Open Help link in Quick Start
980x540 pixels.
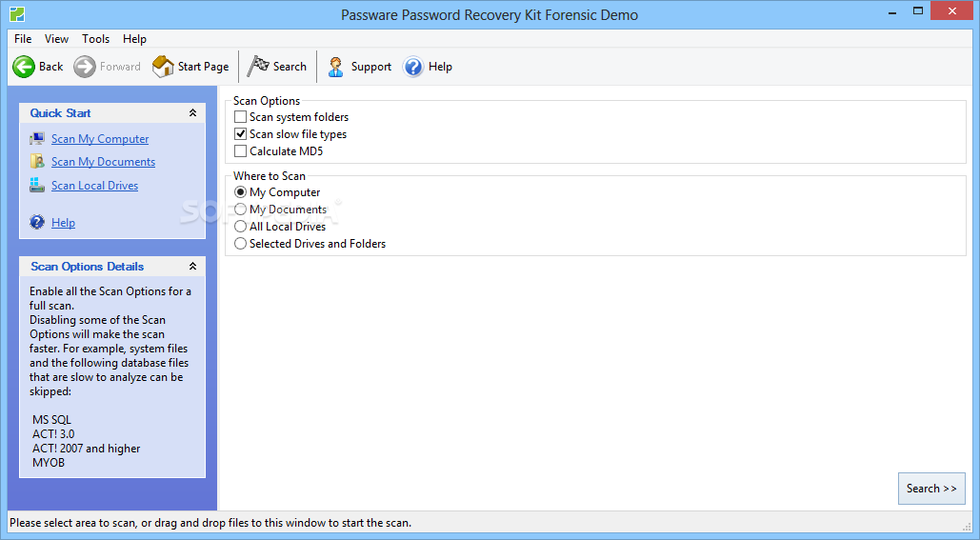click(x=63, y=223)
